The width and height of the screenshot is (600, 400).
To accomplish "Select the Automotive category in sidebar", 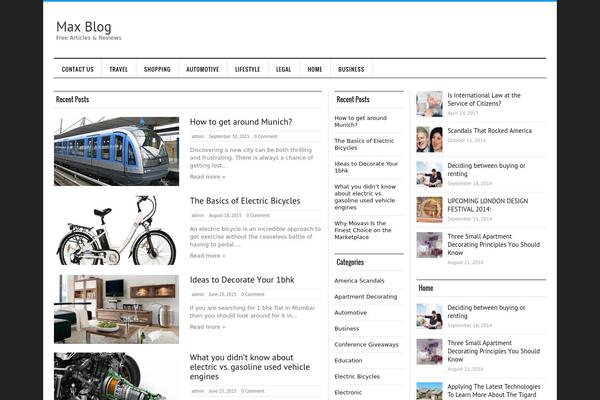I will [x=351, y=313].
